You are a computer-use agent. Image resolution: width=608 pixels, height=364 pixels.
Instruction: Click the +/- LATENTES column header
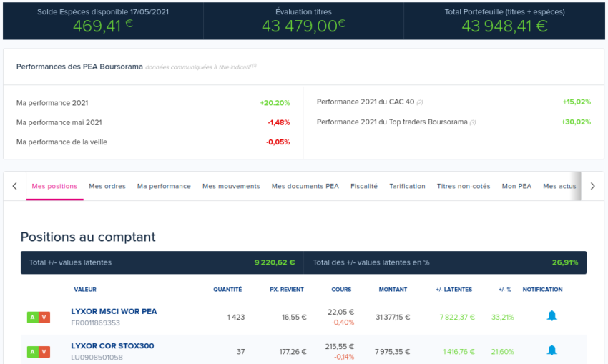click(453, 290)
